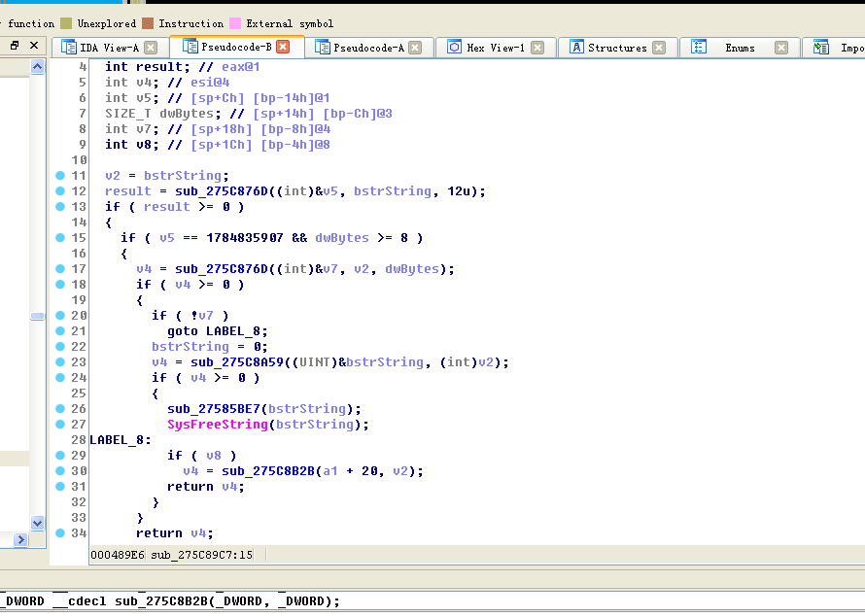The image size is (865, 616).
Task: Close the left side panel
Action: (34, 46)
